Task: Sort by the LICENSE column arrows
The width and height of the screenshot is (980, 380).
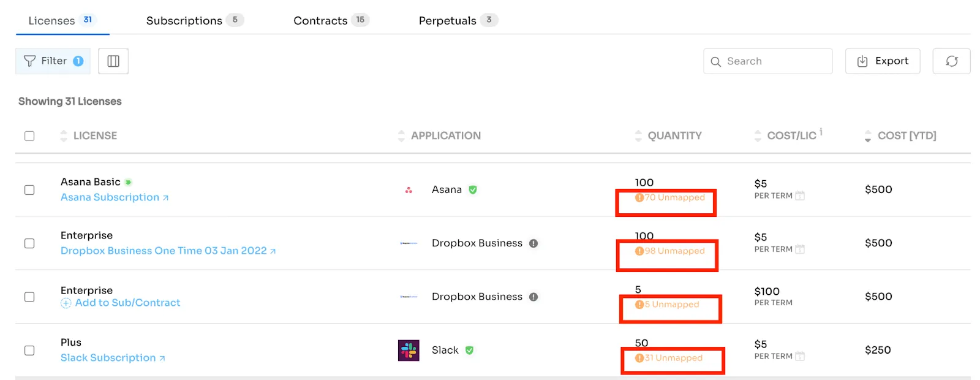Action: point(64,136)
